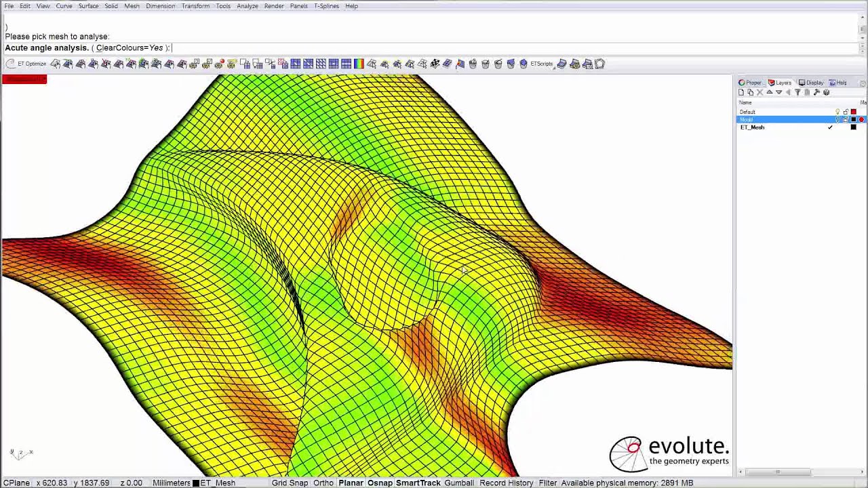The width and height of the screenshot is (868, 488).
Task: Click the ET_Mesh layer black colour swatch
Action: coord(854,127)
